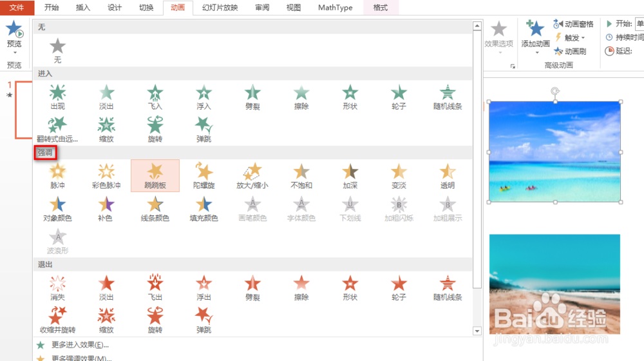The image size is (644, 361).
Task: Choose the 随机线条 entrance effect
Action: click(448, 97)
